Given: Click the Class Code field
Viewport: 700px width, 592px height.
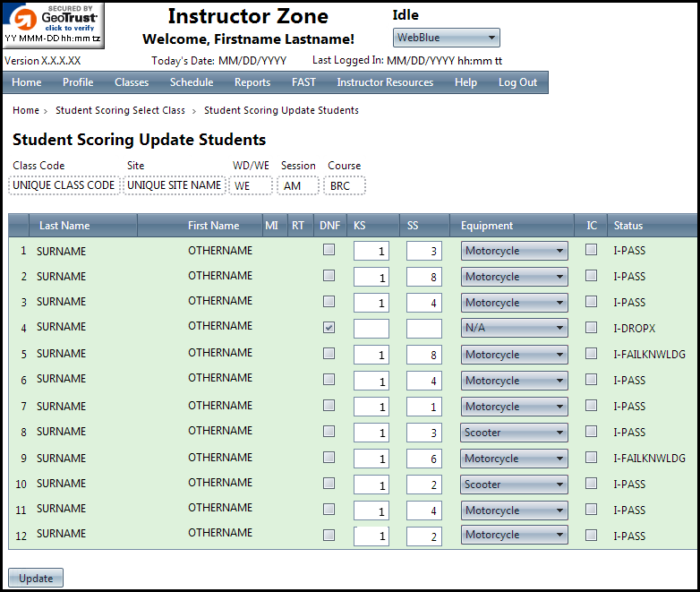Looking at the screenshot, I should coord(64,185).
